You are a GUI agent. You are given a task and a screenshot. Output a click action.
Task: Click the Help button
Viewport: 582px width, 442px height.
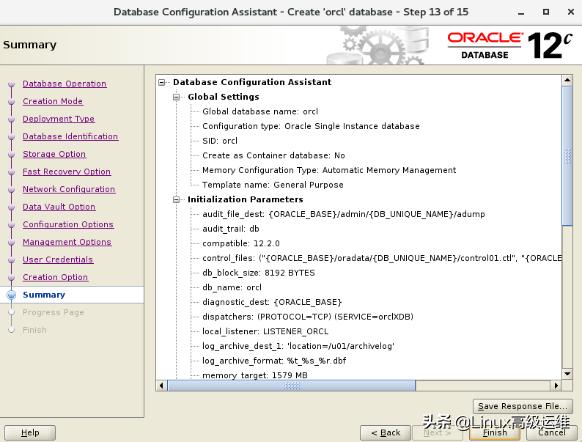(30, 433)
